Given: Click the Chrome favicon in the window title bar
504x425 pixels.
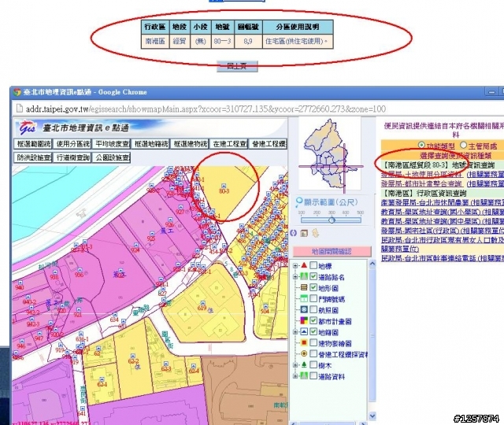Looking at the screenshot, I should click(x=17, y=92).
